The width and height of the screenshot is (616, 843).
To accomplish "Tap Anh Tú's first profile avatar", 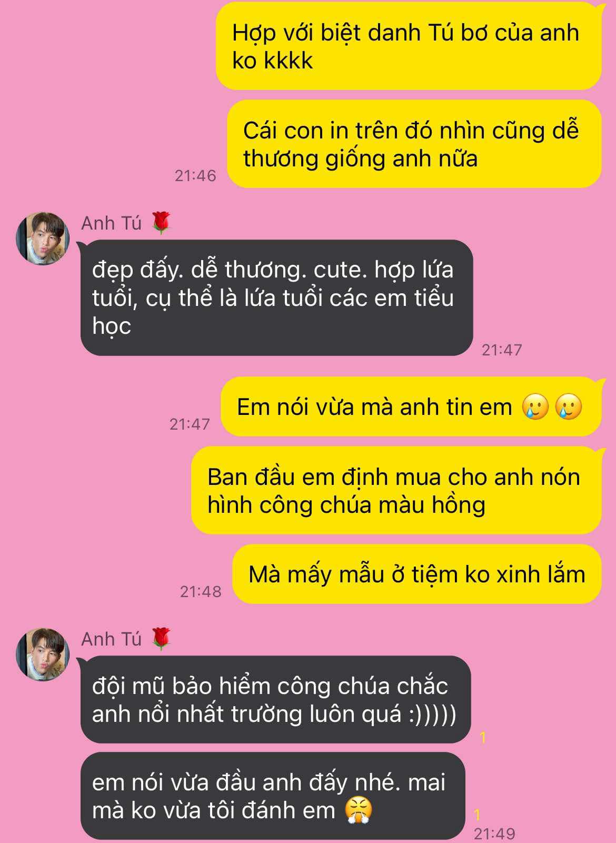I will tap(43, 239).
